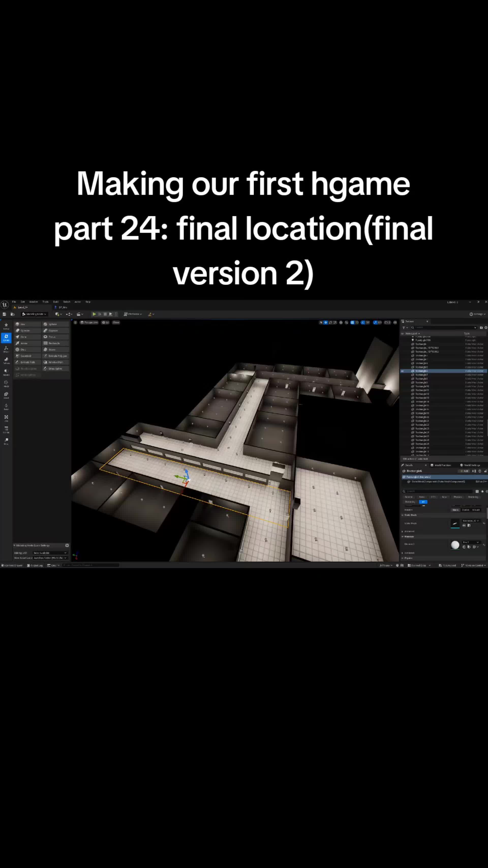Open the Modeling Mode dropdown
The height and width of the screenshot is (868, 488).
point(34,314)
